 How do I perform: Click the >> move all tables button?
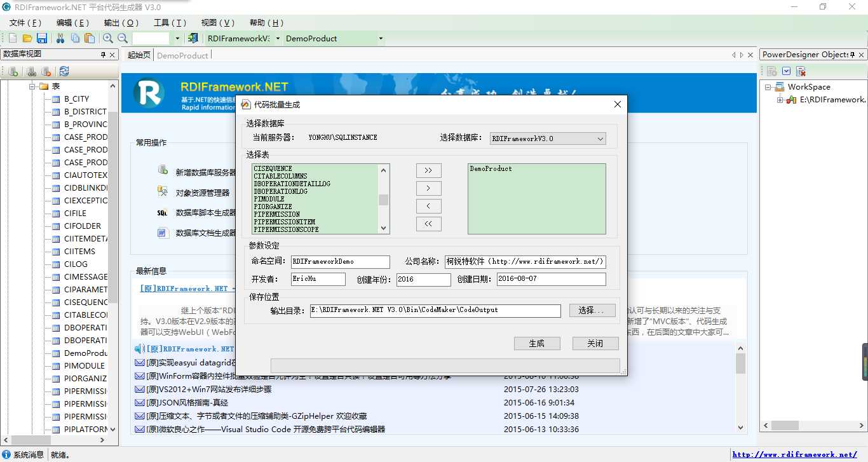click(x=428, y=170)
